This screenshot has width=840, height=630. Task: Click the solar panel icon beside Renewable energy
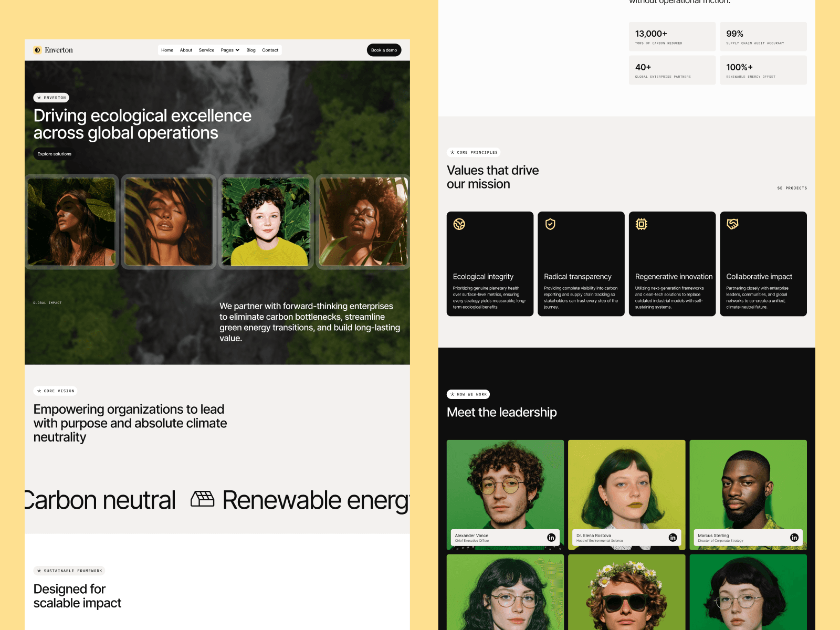pos(202,499)
